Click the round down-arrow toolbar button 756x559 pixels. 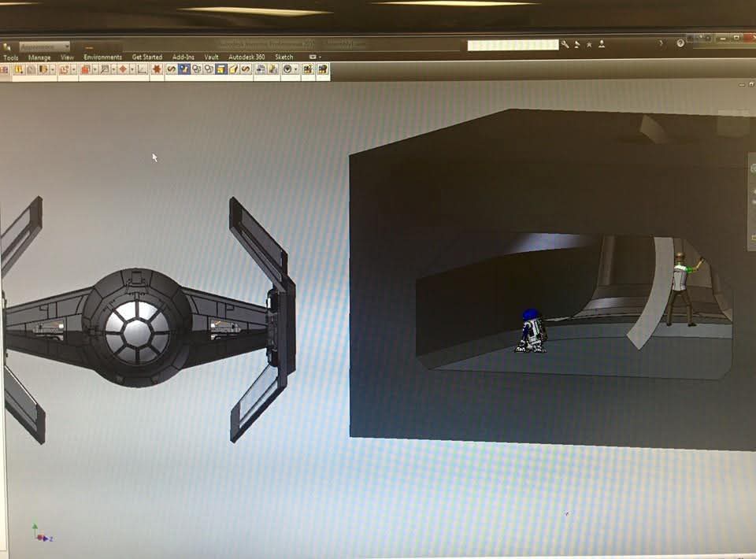coord(288,69)
